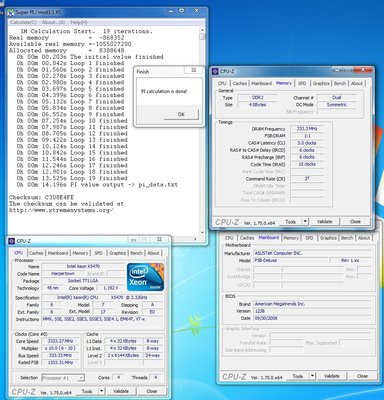This screenshot has width=384, height=400.
Task: Switch to CPU tab in Memory window
Action: (222, 83)
